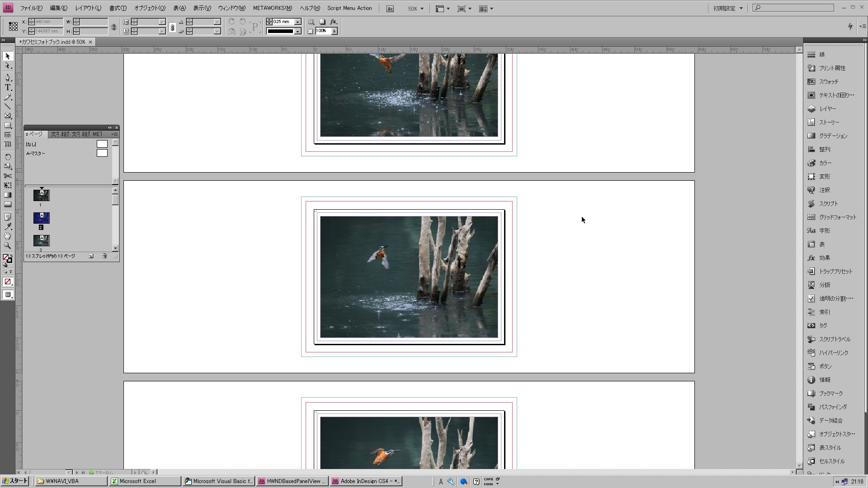Click the スタート button

click(15, 481)
